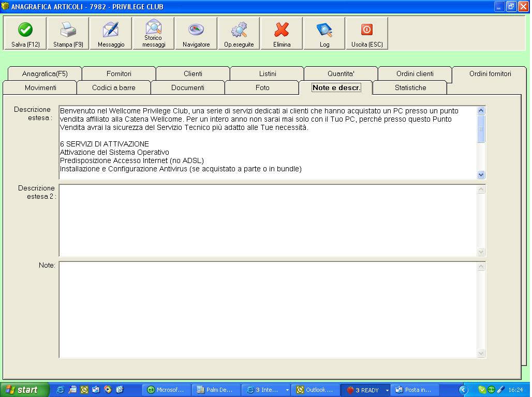Screen dimensions: 532x397
Task: Open the Statistiche tab
Action: 410,87
